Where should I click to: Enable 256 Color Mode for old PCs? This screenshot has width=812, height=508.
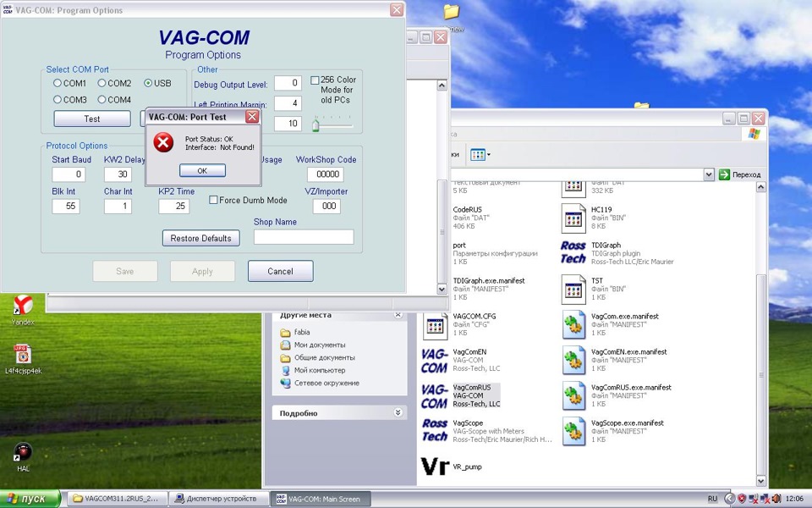(x=315, y=80)
